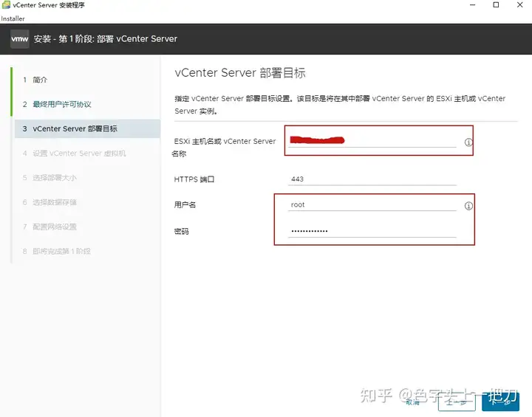This screenshot has height=417, width=532.
Task: Open the Installer menu
Action: tap(13, 18)
